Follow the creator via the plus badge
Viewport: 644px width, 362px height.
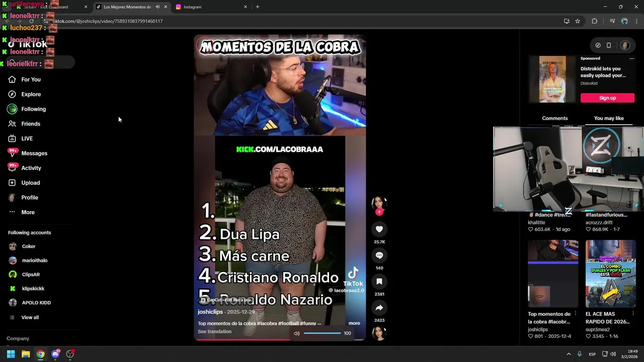tap(379, 212)
